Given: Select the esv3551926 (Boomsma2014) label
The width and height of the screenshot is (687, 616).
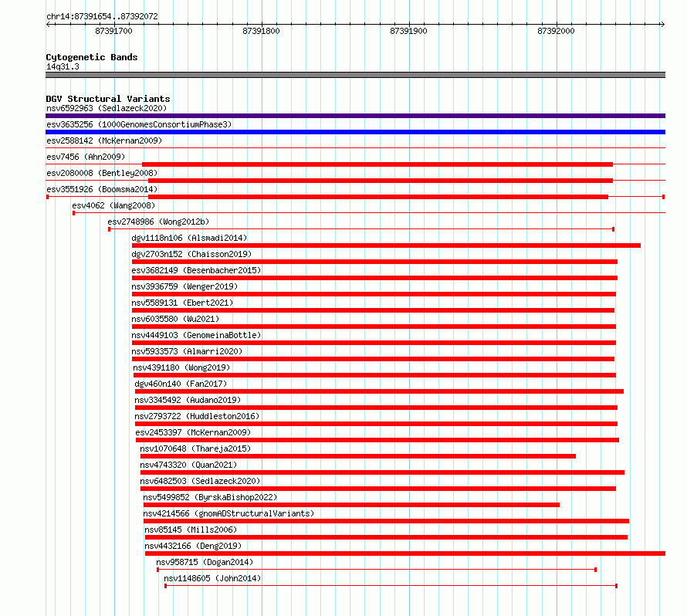Looking at the screenshot, I should click(102, 189).
